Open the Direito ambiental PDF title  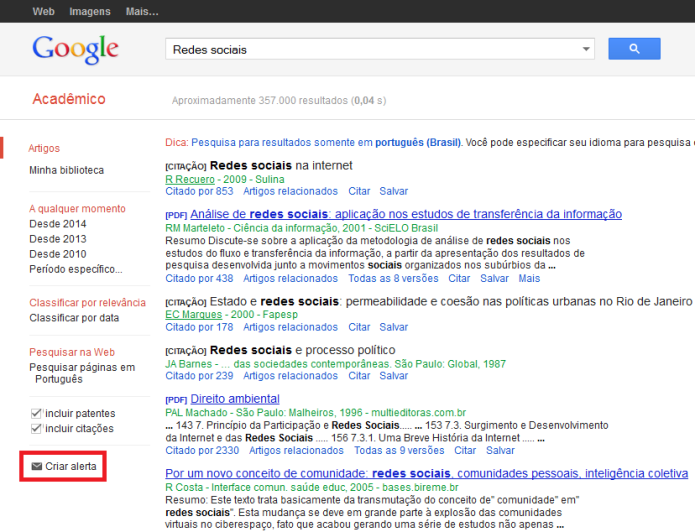(235, 399)
